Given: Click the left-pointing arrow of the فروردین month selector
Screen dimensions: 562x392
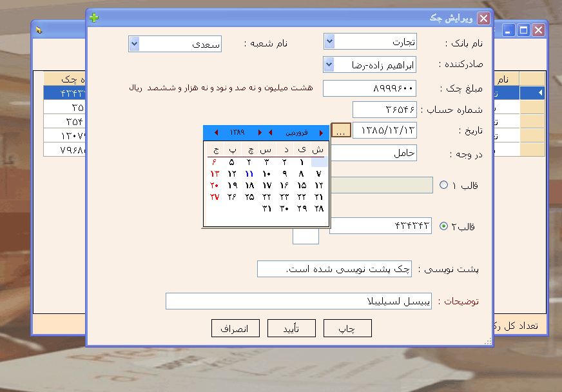Looking at the screenshot, I should click(x=270, y=133).
